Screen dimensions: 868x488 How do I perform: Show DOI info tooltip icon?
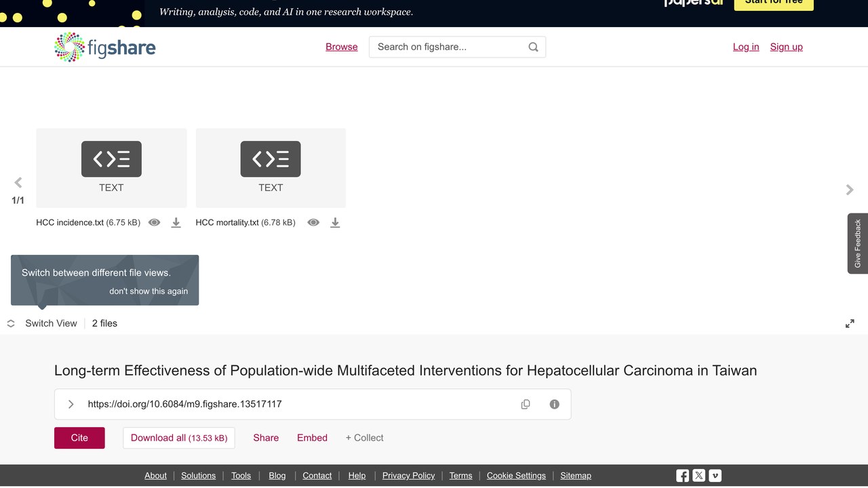pyautogui.click(x=555, y=405)
